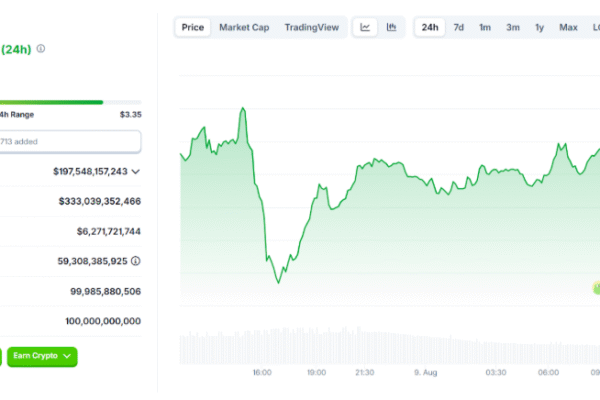Click the '713 added' watchlist button
The image size is (600, 400).
coord(70,142)
